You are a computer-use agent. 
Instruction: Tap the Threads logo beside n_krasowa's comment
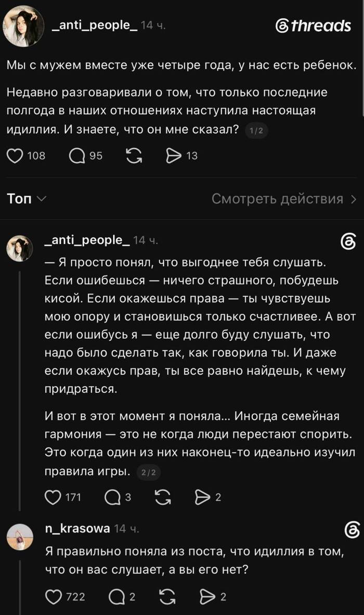point(352,530)
